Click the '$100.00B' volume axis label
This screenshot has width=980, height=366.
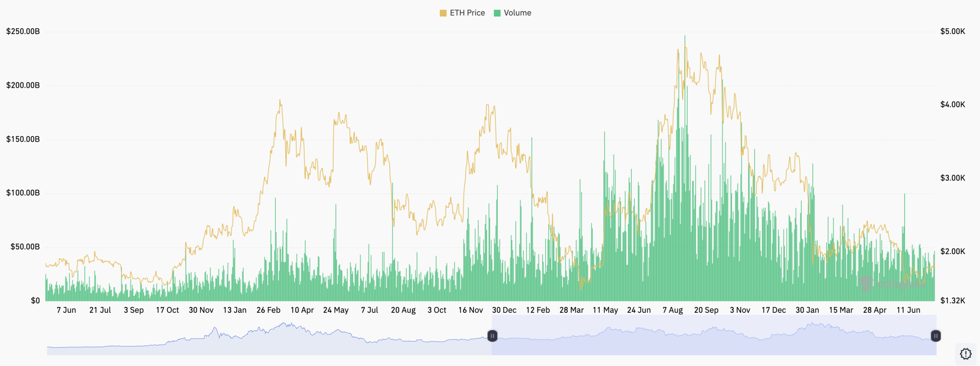(23, 193)
